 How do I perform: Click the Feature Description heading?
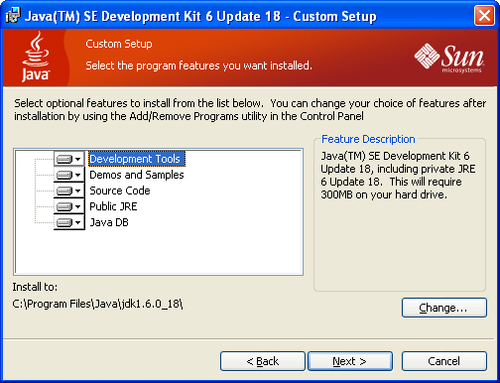click(x=368, y=139)
